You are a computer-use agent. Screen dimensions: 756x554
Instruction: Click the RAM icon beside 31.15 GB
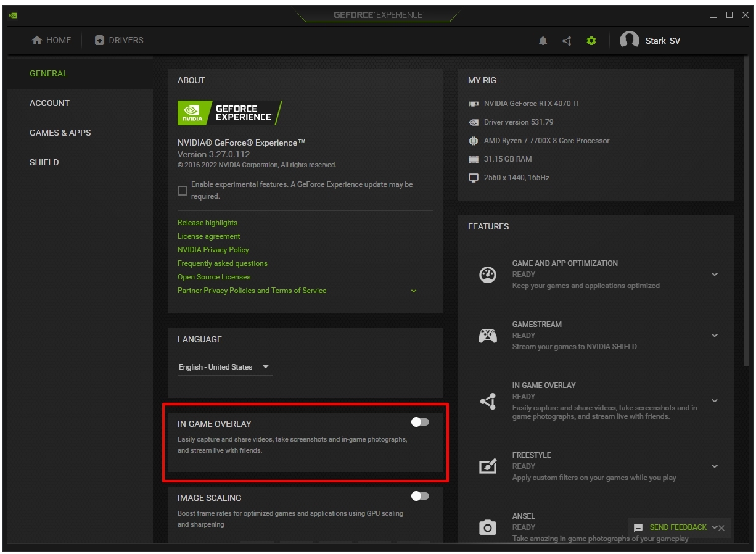(474, 159)
